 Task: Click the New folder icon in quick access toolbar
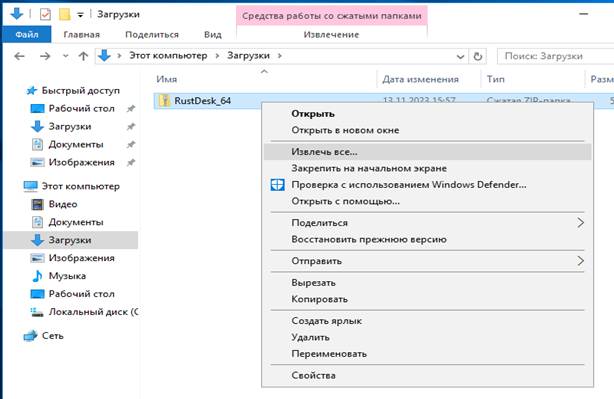[x=64, y=14]
